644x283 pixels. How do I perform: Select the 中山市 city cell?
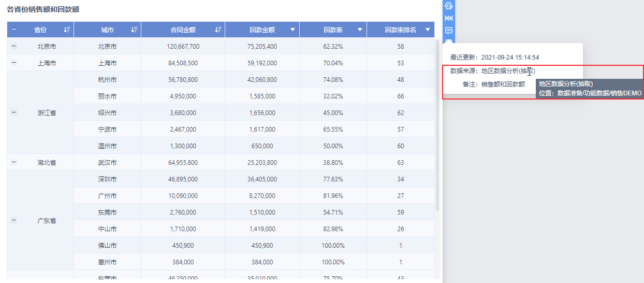[x=107, y=229]
